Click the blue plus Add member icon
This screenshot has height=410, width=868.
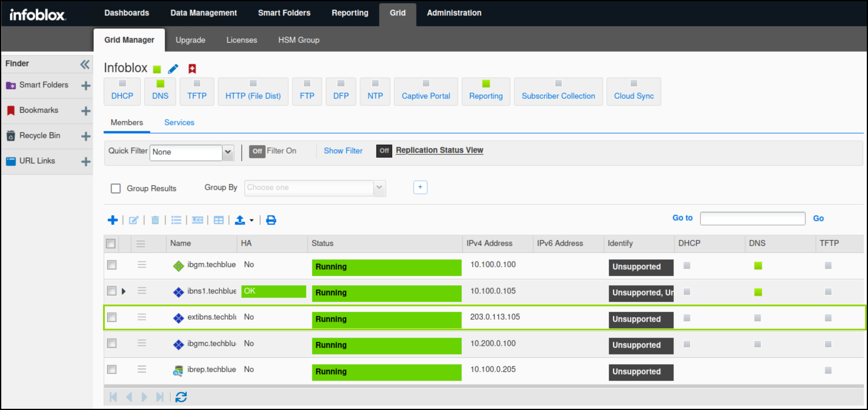[112, 220]
